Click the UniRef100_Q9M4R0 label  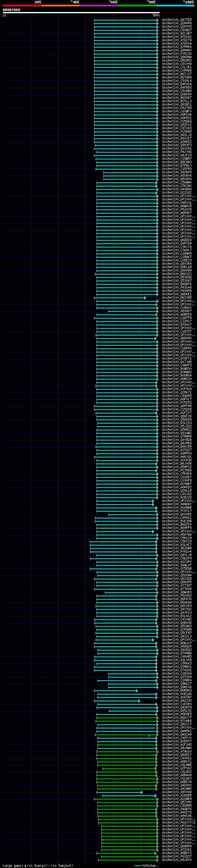(177, 50)
